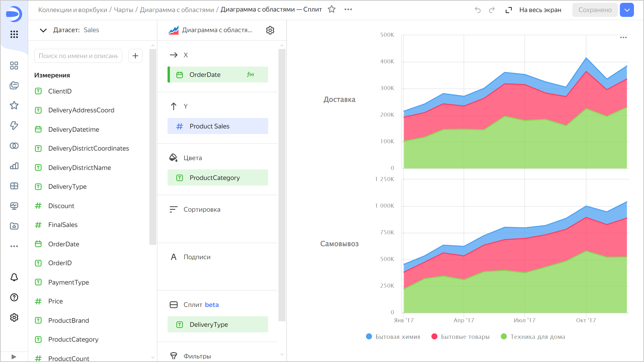This screenshot has width=644, height=362.
Task: Click the redo arrow icon
Action: [492, 10]
